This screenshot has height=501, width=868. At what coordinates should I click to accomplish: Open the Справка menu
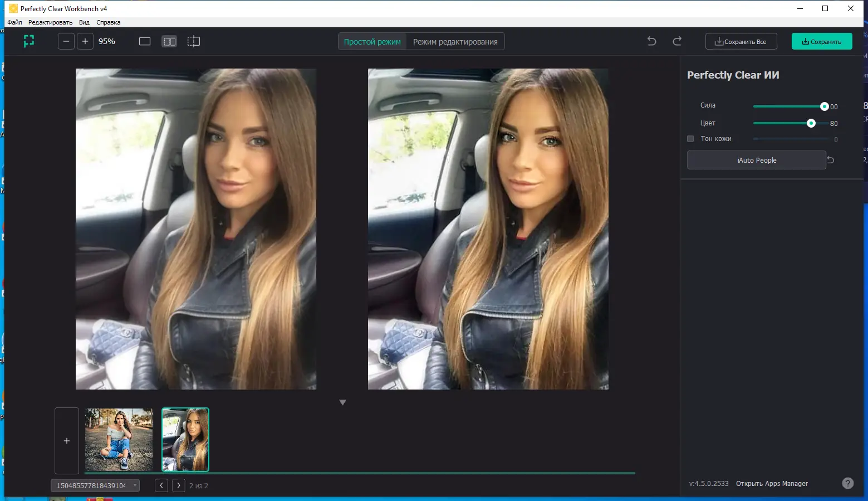tap(109, 22)
